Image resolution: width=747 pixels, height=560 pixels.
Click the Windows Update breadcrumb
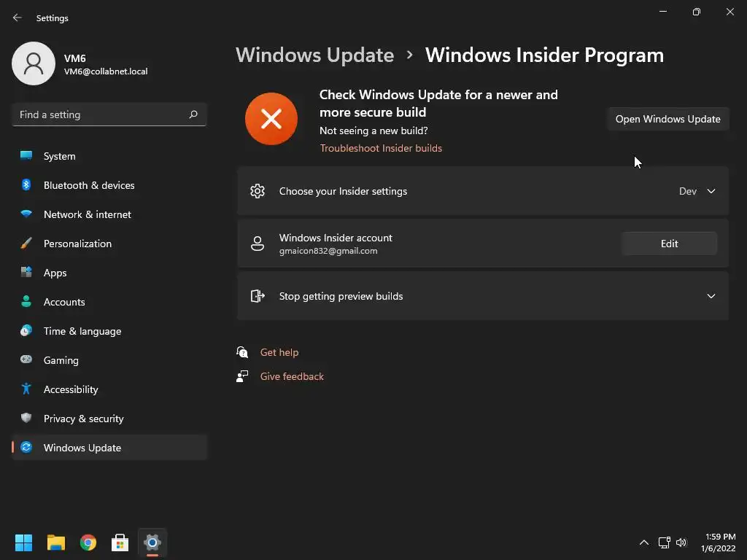coord(315,55)
